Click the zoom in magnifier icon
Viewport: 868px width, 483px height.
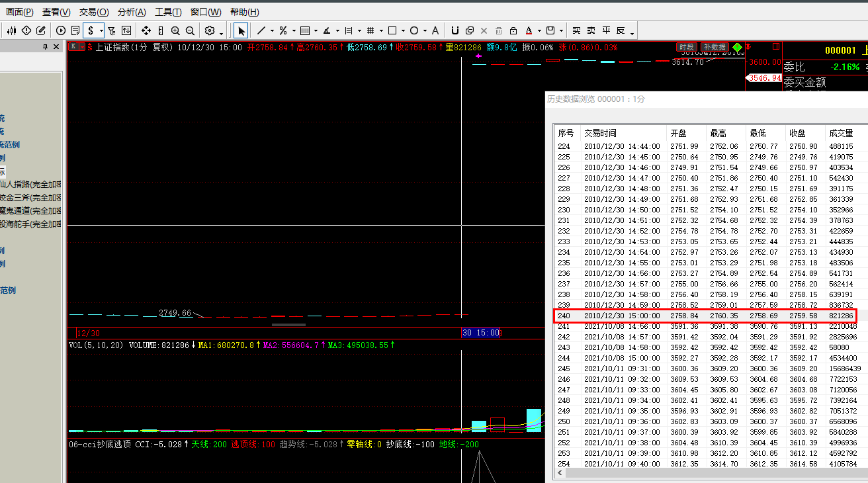click(175, 30)
